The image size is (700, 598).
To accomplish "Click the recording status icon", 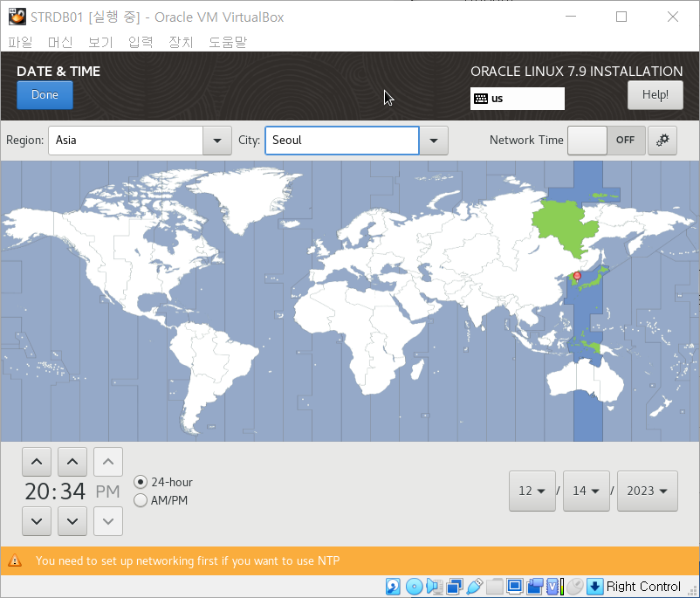I will (x=535, y=587).
